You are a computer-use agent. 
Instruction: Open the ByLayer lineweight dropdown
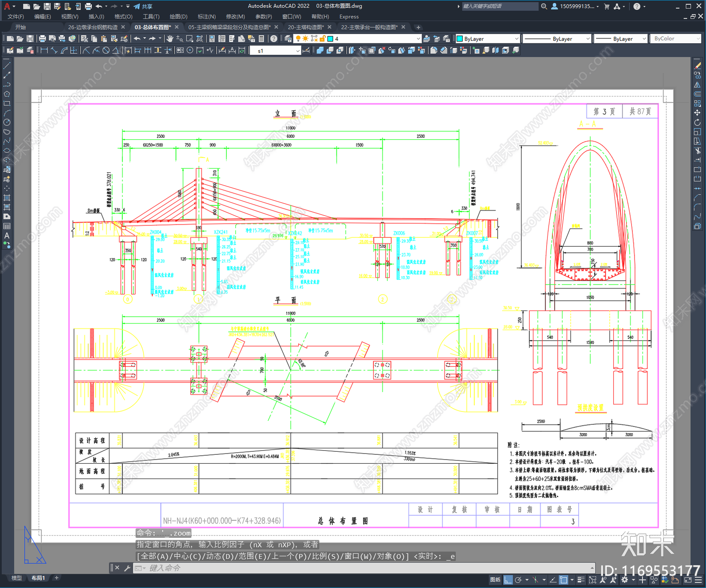620,39
